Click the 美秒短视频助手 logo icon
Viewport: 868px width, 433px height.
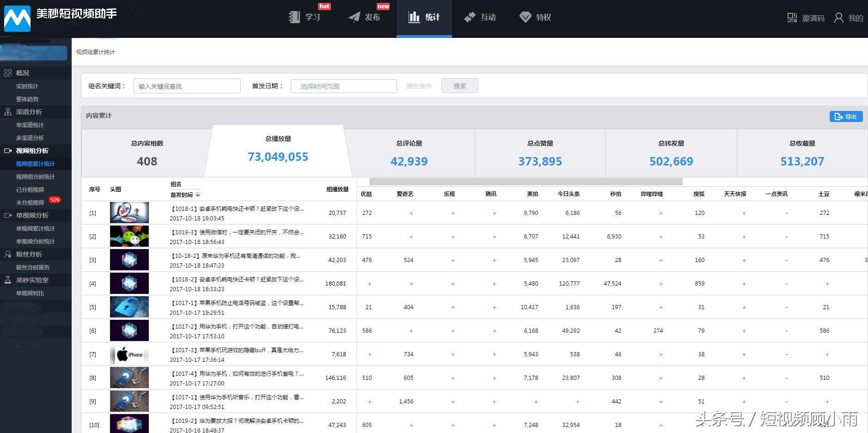point(17,18)
